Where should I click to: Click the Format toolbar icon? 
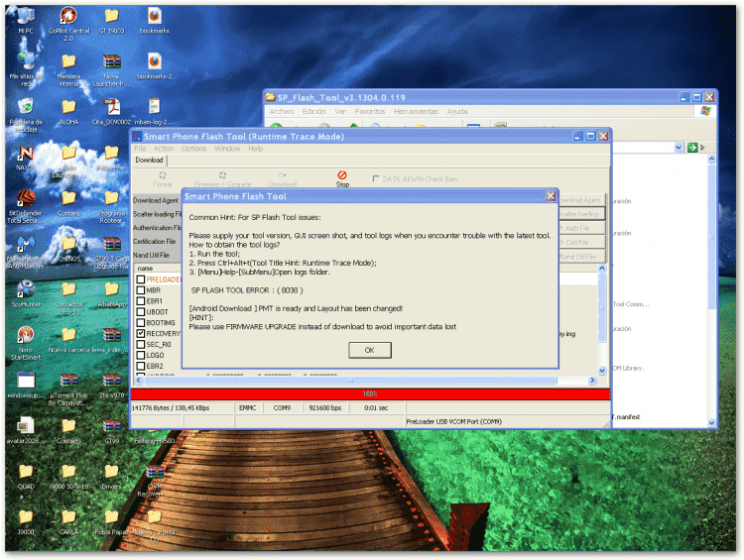click(x=163, y=179)
